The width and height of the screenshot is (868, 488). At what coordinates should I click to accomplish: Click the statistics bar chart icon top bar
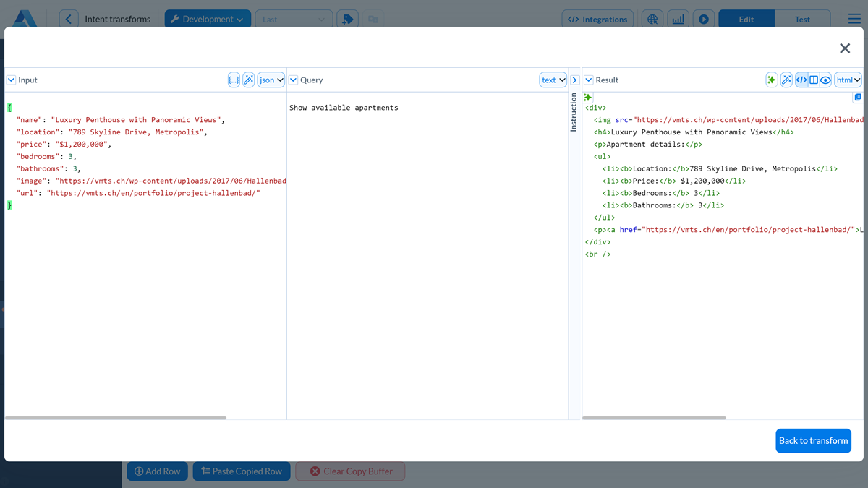click(x=678, y=18)
